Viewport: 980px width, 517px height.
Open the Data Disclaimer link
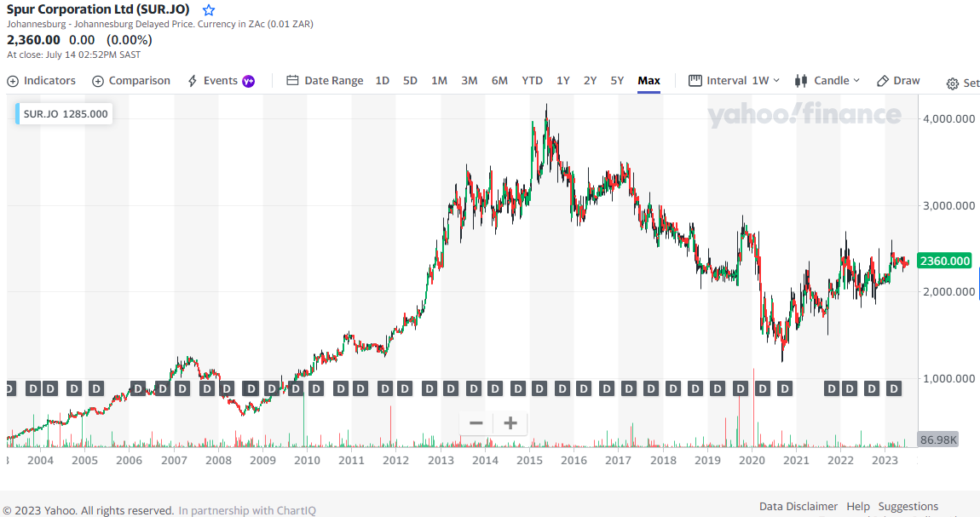pos(798,507)
